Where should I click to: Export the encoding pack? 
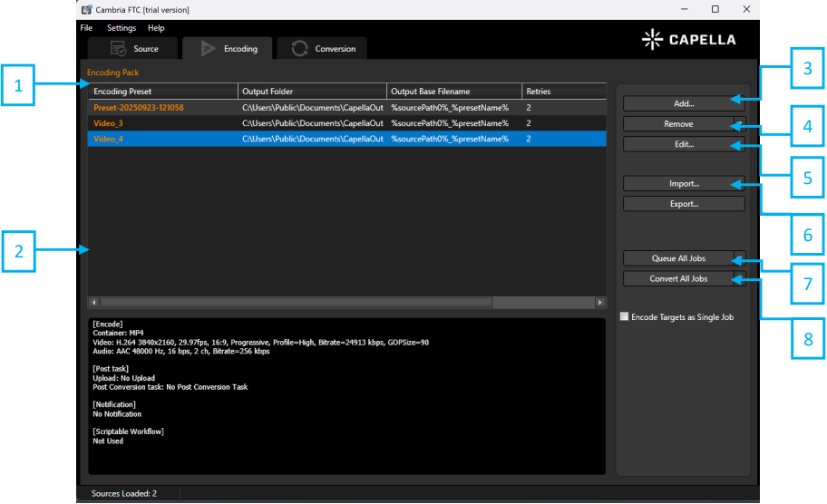684,204
